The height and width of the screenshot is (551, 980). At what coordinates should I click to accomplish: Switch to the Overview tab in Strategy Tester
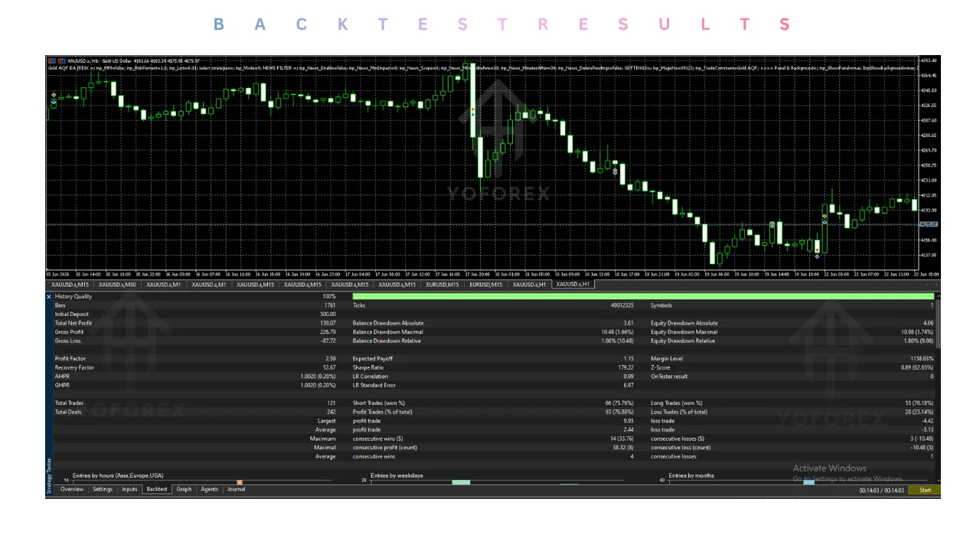72,489
